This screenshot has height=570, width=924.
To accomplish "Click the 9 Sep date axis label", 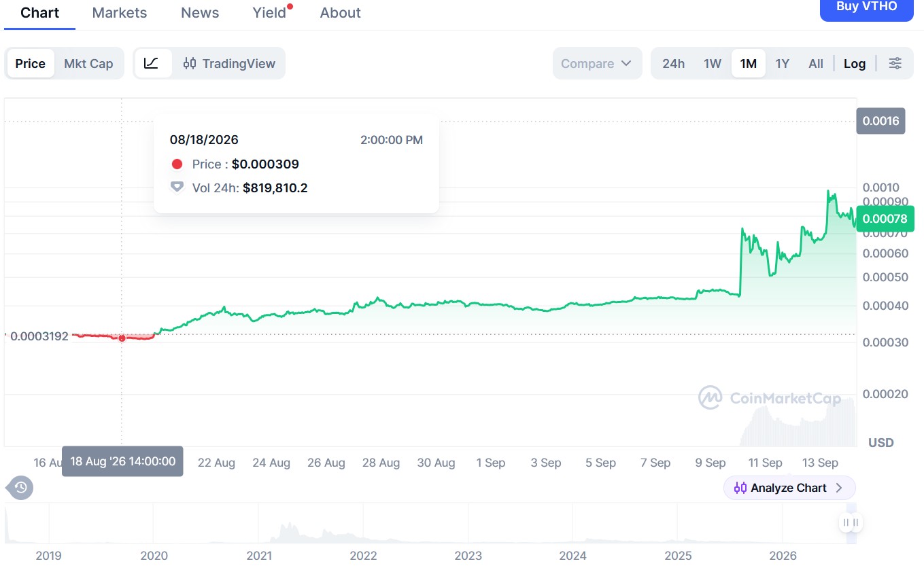I will tap(711, 463).
